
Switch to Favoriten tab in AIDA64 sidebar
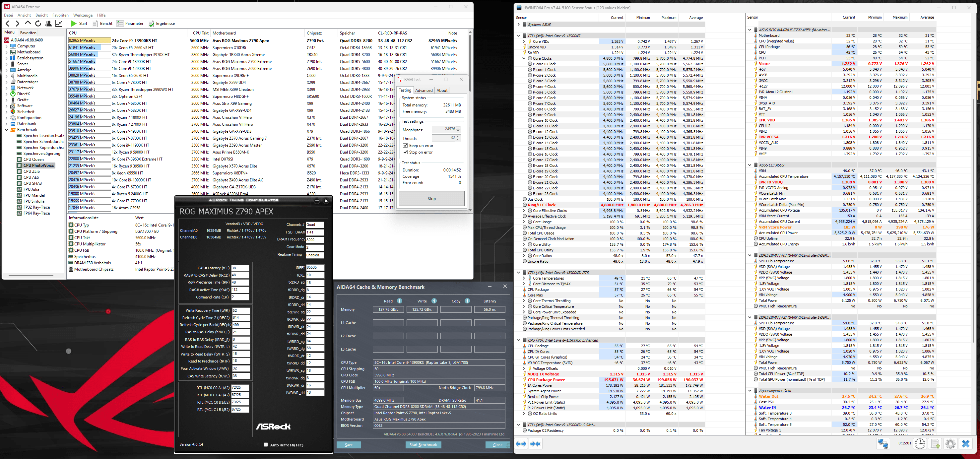point(28,33)
